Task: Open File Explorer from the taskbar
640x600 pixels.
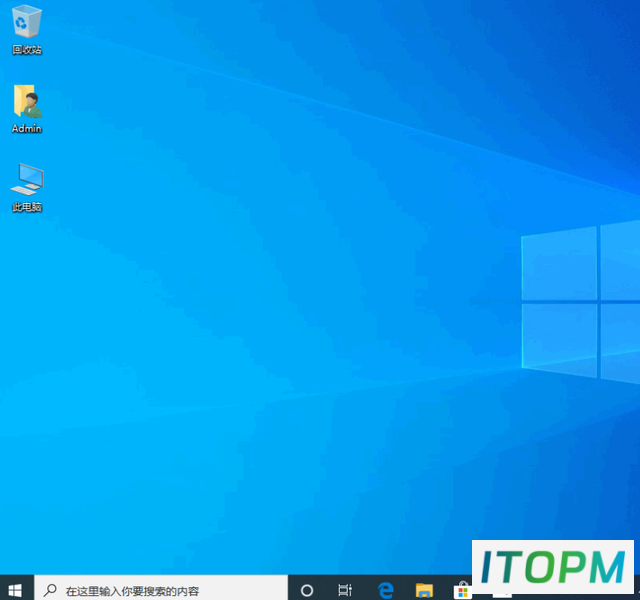Action: tap(424, 590)
